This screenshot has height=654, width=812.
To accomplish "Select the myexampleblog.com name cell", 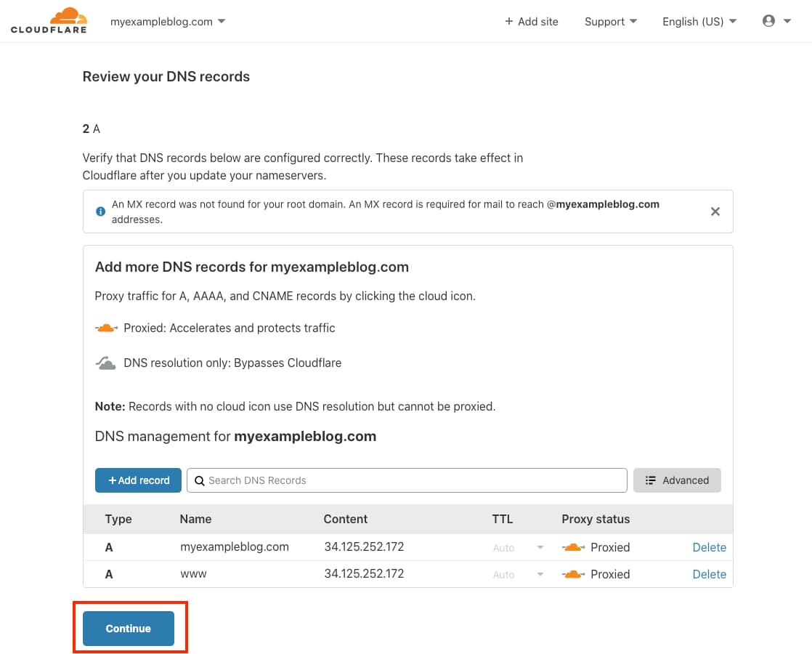I will [x=235, y=547].
